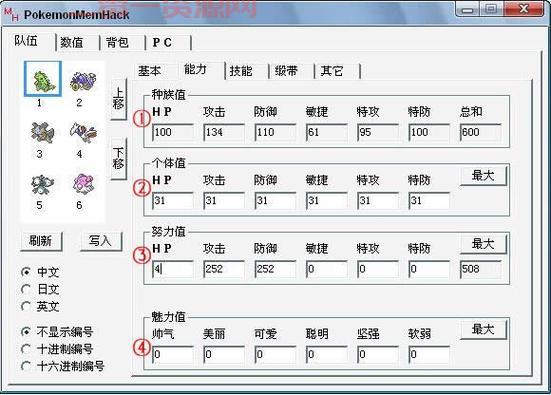This screenshot has height=395, width=551.
Task: Click the 写入 write button
Action: click(x=101, y=241)
